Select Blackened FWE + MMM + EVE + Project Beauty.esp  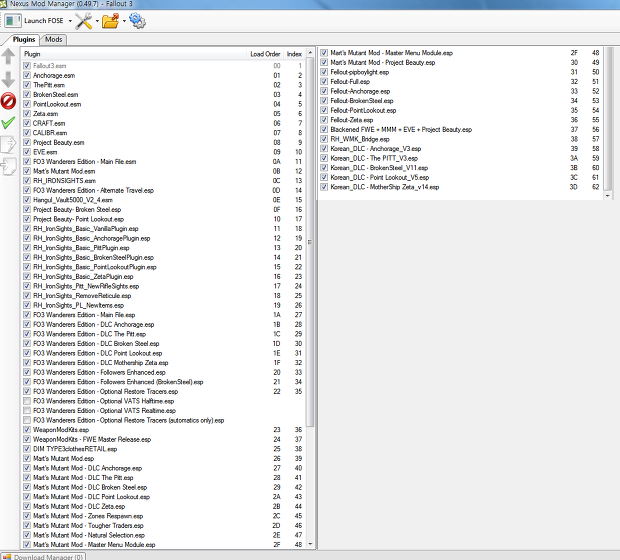click(x=461, y=129)
